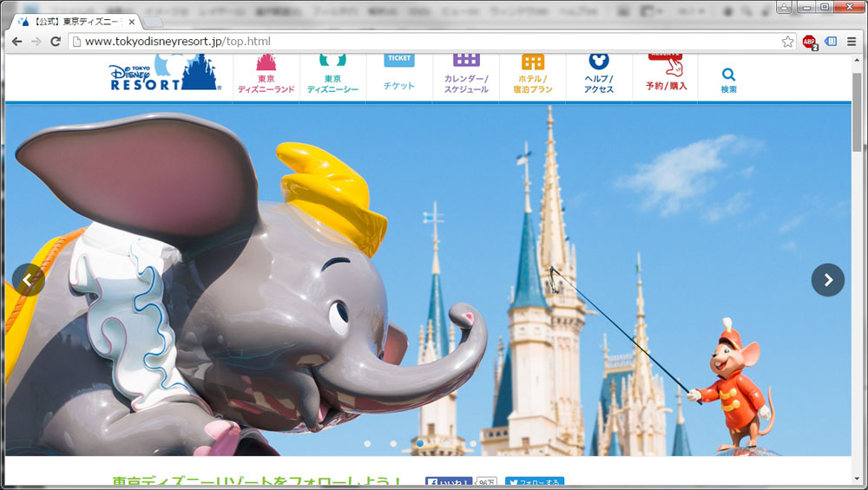
Task: Close the 東京ディズニー browser tab
Action: click(x=132, y=23)
